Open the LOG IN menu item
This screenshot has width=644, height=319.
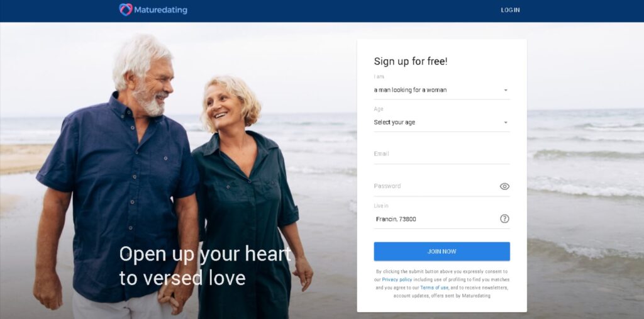click(x=510, y=10)
